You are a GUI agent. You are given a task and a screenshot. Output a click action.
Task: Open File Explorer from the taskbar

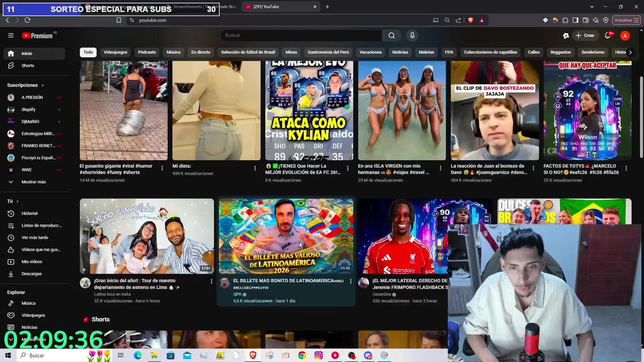154,355
